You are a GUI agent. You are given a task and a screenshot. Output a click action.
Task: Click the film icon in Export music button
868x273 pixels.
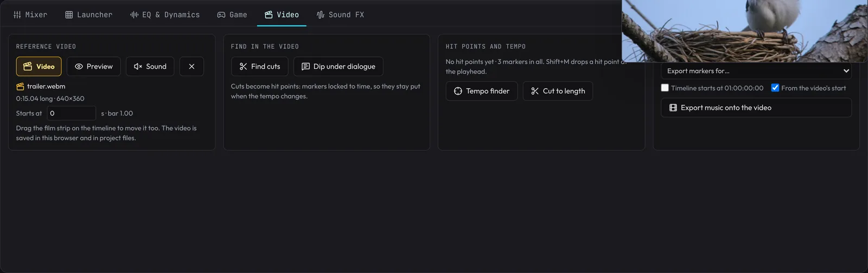(673, 108)
